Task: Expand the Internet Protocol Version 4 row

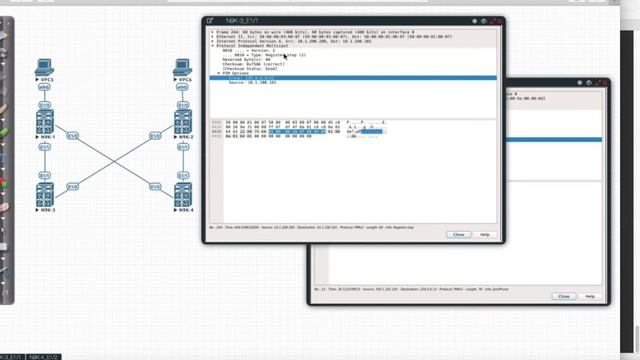Action: [212, 41]
